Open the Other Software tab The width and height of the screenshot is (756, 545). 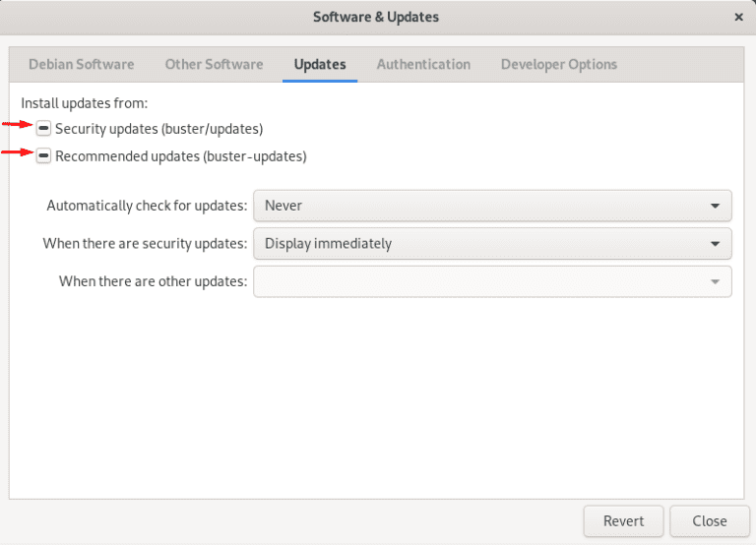pos(214,64)
